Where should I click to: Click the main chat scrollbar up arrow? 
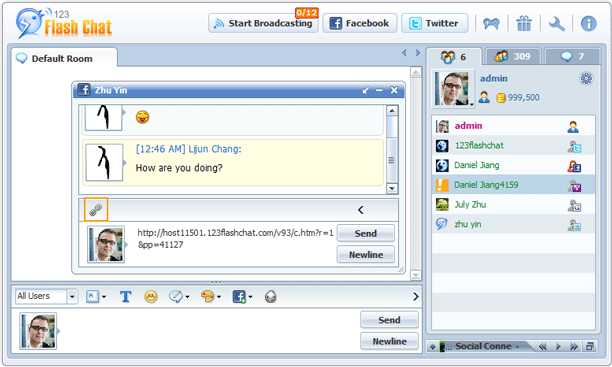(416, 72)
